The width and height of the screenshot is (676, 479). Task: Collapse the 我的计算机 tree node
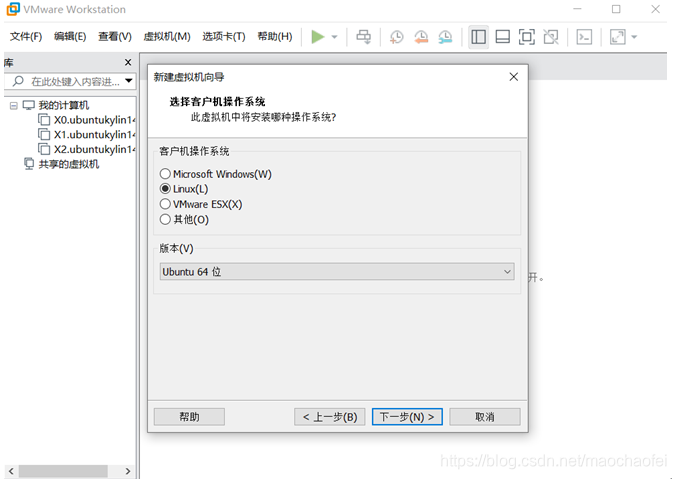[14, 105]
